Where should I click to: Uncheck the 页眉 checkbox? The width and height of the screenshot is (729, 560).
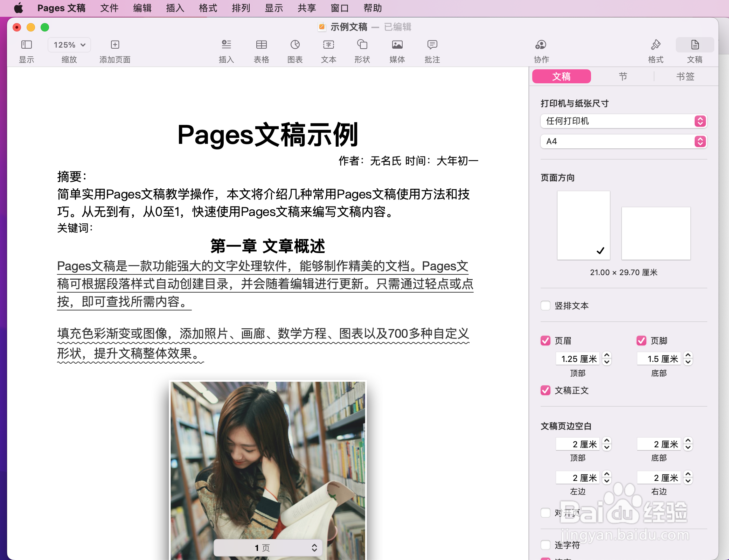pyautogui.click(x=546, y=341)
